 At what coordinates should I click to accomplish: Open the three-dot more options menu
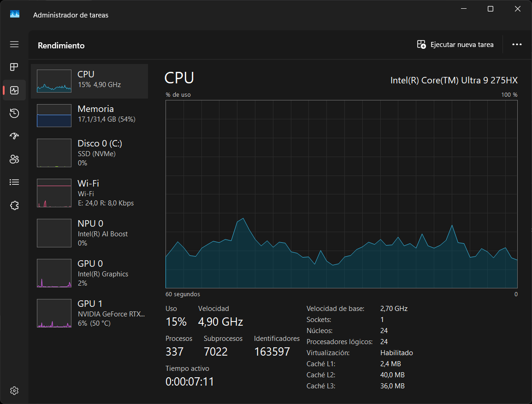coord(517,45)
